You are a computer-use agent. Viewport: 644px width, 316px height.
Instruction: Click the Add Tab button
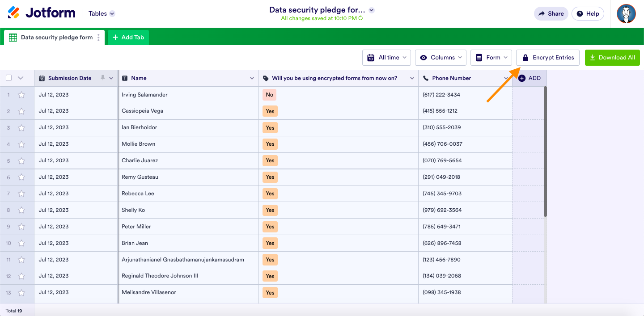coord(128,38)
